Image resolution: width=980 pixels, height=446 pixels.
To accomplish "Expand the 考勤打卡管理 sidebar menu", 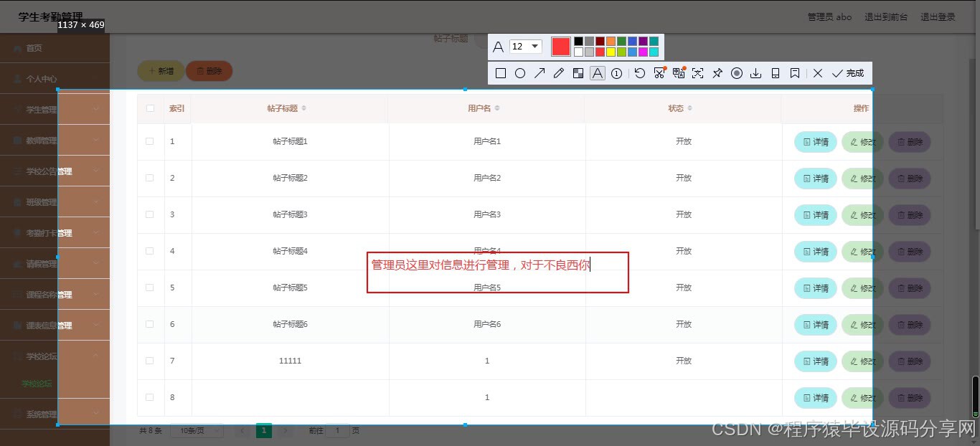I will 55,233.
